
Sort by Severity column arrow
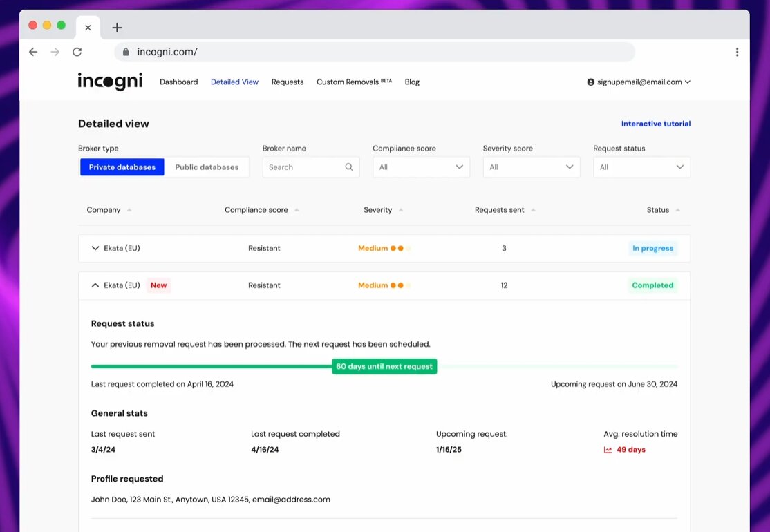(x=401, y=210)
